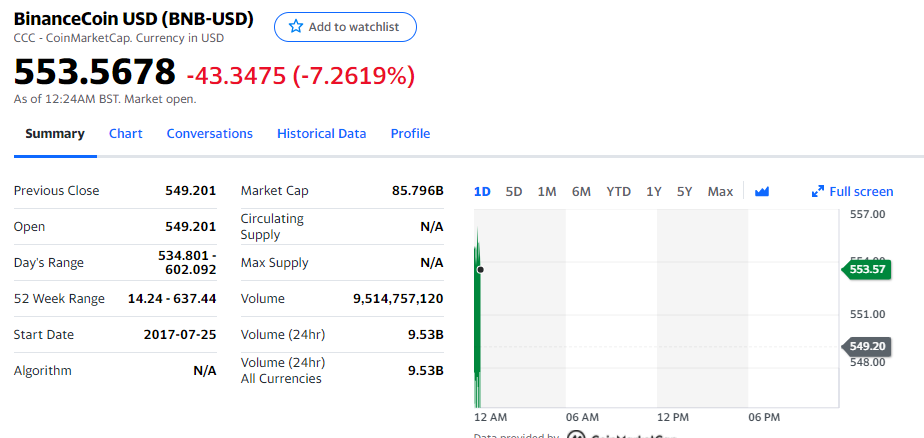
Task: Select the 1D chart range
Action: tap(482, 192)
